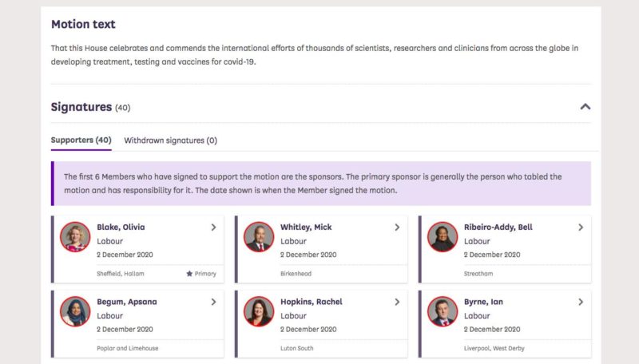Click the Signatures heading
Image resolution: width=639 pixels, height=364 pixels.
[81, 107]
